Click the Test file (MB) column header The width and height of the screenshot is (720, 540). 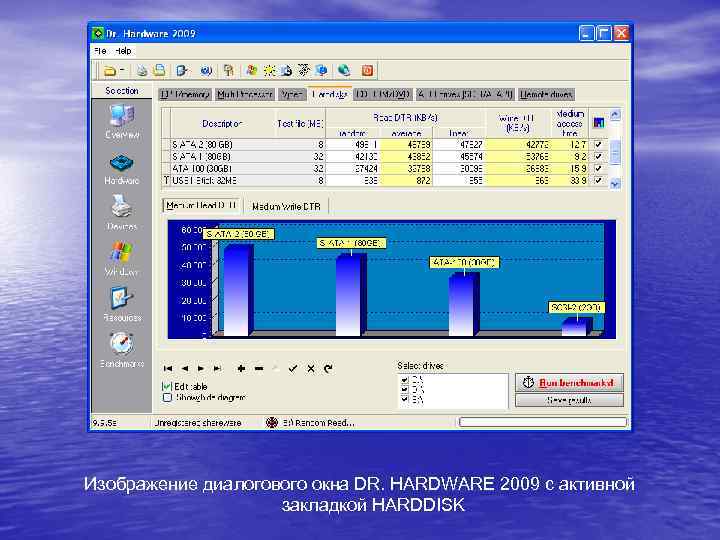click(300, 124)
